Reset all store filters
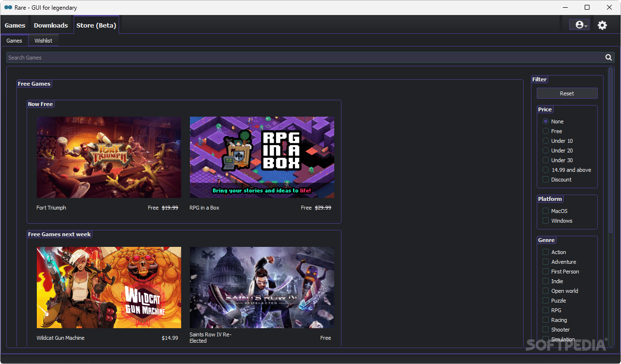 tap(567, 93)
